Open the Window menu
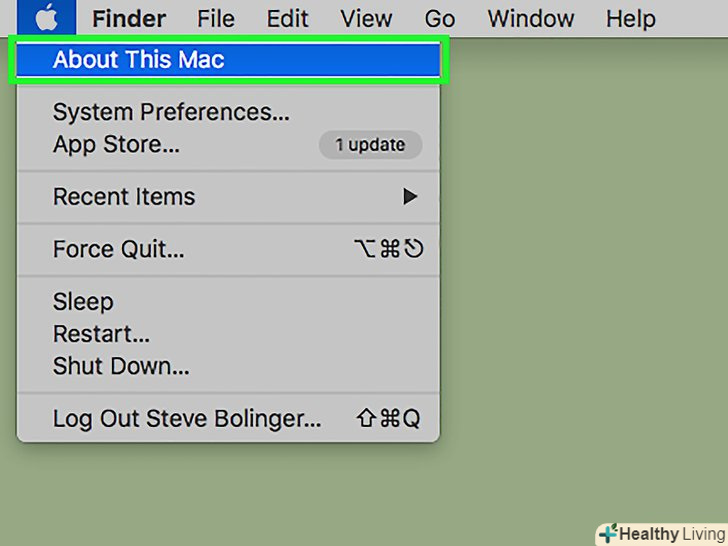Image resolution: width=728 pixels, height=546 pixels. [x=531, y=18]
